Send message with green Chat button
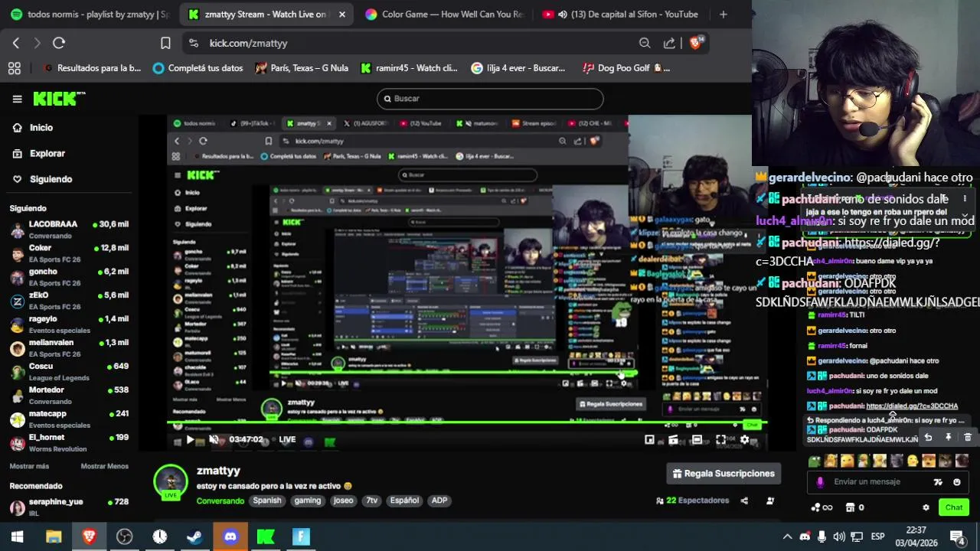The width and height of the screenshot is (980, 551). click(x=954, y=507)
